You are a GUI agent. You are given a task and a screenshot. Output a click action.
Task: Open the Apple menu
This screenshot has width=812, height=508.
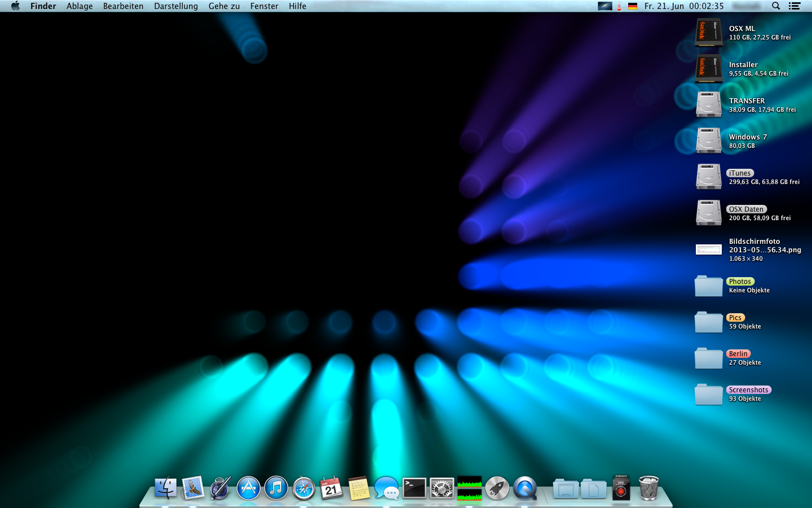tap(15, 6)
